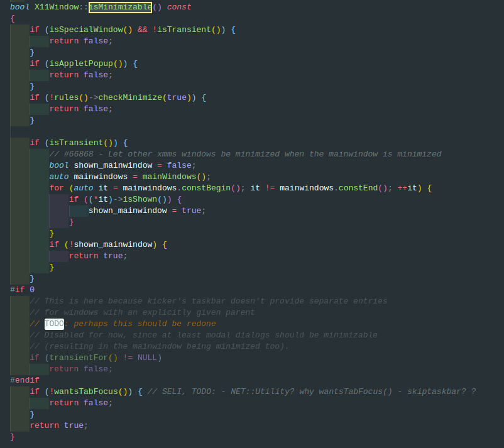Click !isTransient() in the first condition
Image resolution: width=504 pixels, height=448 pixels.
pos(186,30)
